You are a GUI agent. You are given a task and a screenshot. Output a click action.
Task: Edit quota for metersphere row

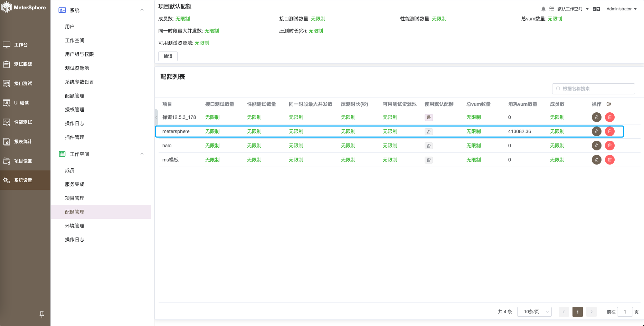[x=597, y=131]
